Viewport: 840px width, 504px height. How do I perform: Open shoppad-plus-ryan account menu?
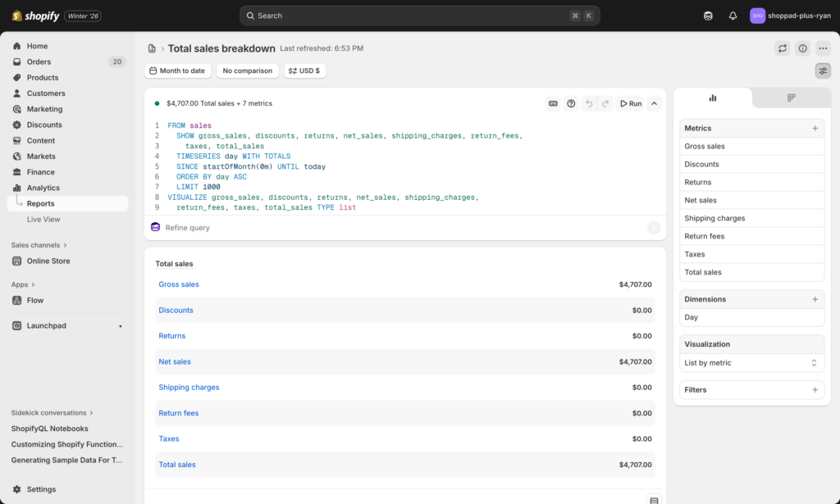pyautogui.click(x=790, y=16)
